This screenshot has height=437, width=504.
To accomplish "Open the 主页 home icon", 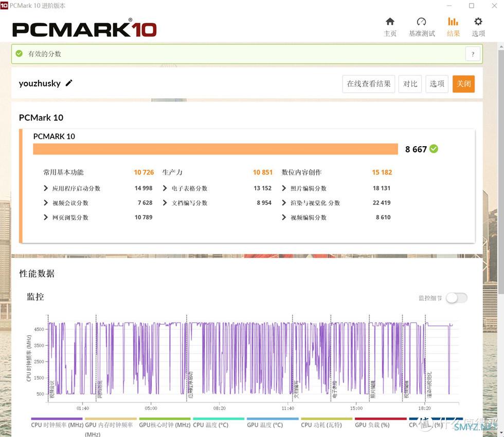I will tap(390, 22).
